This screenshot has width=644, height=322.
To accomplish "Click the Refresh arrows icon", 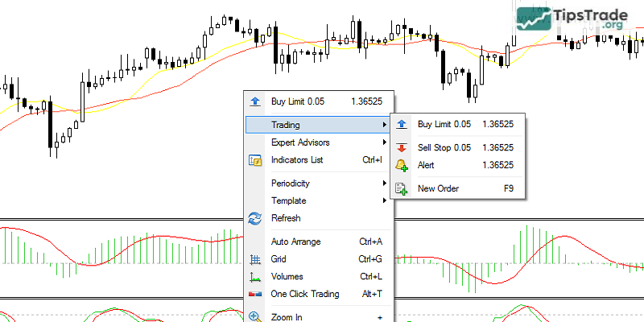I will tap(255, 218).
